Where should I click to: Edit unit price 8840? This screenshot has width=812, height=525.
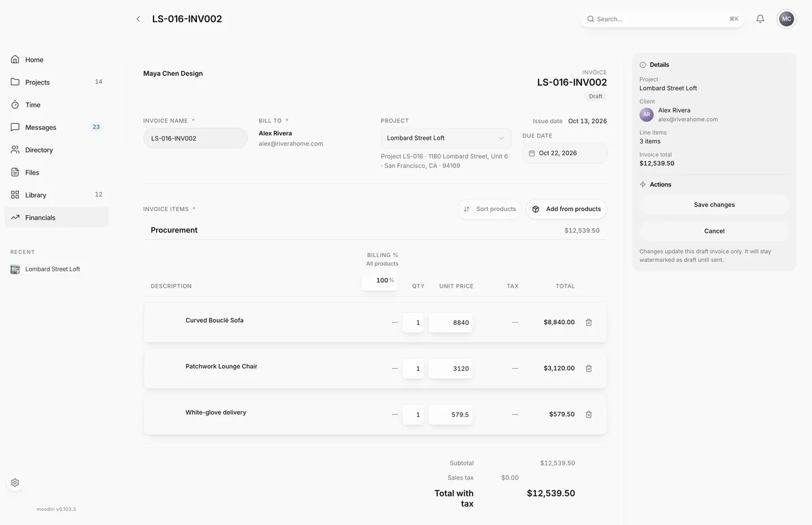pos(451,323)
